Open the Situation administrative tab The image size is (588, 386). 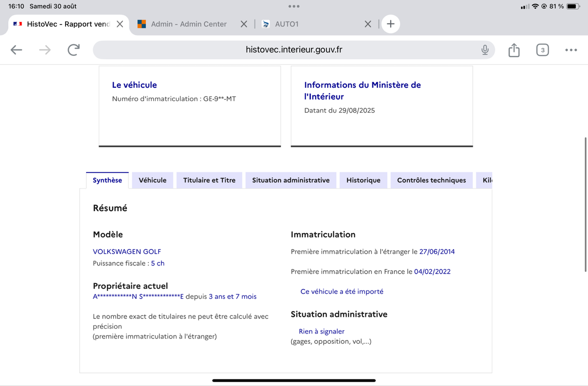coord(291,180)
